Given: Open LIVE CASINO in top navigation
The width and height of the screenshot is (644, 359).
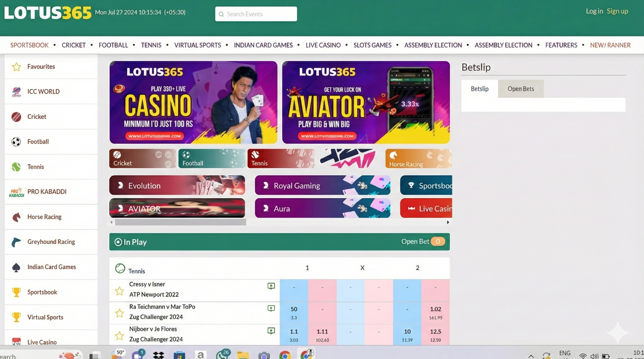Looking at the screenshot, I should coord(323,45).
